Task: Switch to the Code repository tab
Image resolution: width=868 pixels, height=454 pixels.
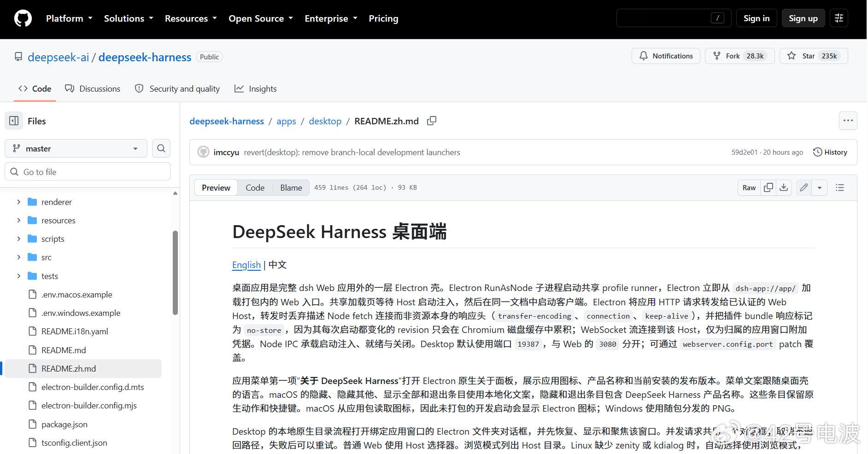Action: [35, 89]
